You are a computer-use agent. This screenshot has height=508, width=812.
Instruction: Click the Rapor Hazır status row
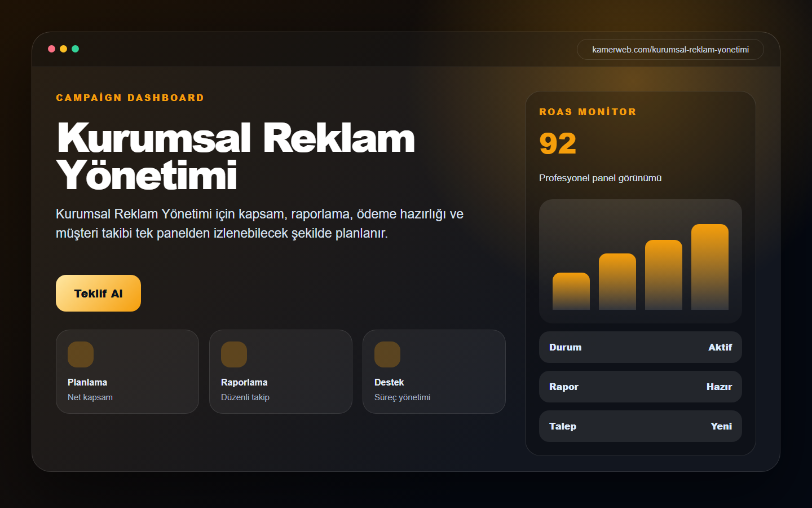click(x=641, y=387)
